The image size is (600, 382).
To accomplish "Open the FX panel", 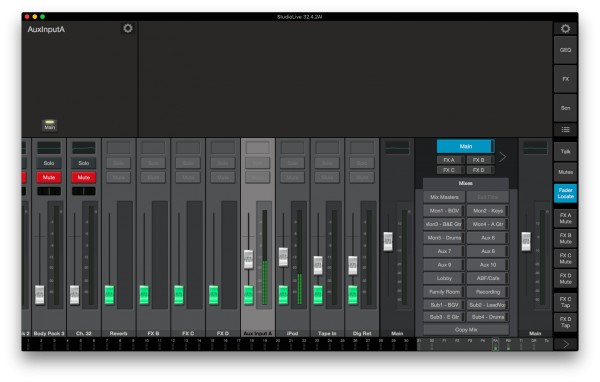I will (565, 79).
